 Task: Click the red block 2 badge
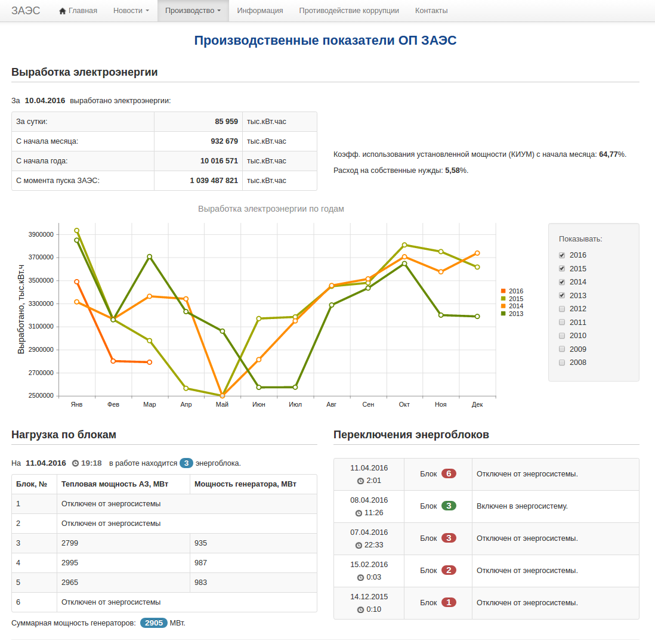point(449,570)
